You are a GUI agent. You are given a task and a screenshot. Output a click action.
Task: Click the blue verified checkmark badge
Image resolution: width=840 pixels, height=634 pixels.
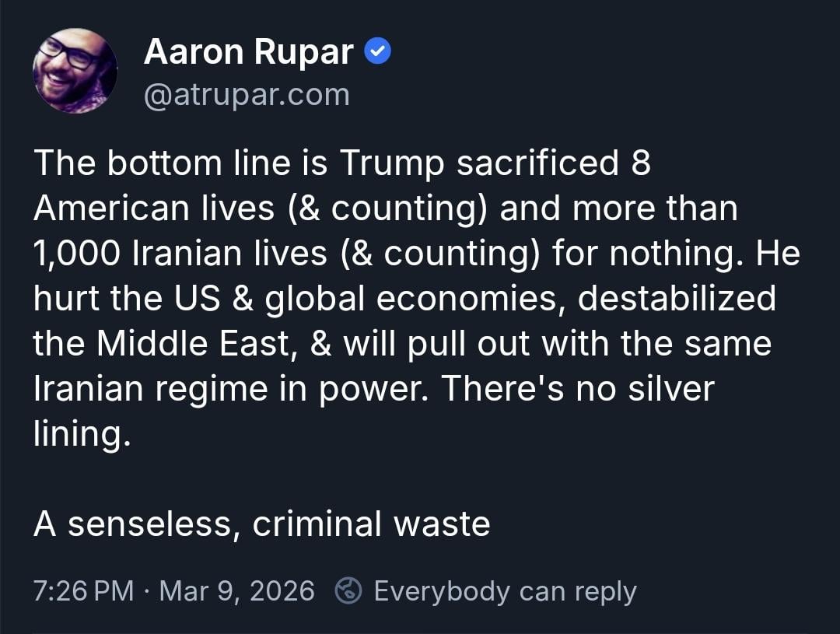coord(377,52)
